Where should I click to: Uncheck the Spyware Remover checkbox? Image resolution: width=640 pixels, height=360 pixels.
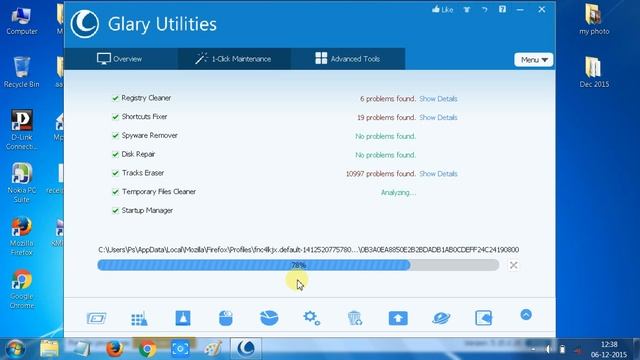116,136
